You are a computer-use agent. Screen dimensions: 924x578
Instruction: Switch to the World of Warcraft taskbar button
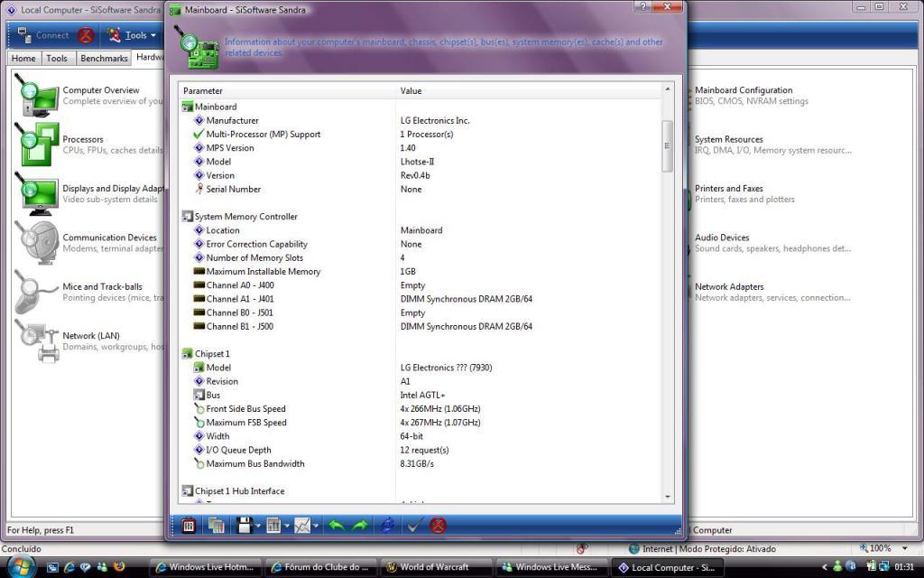(436, 567)
